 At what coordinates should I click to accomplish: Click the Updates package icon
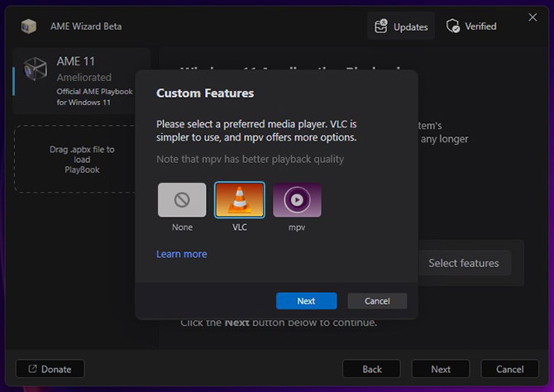tap(381, 26)
